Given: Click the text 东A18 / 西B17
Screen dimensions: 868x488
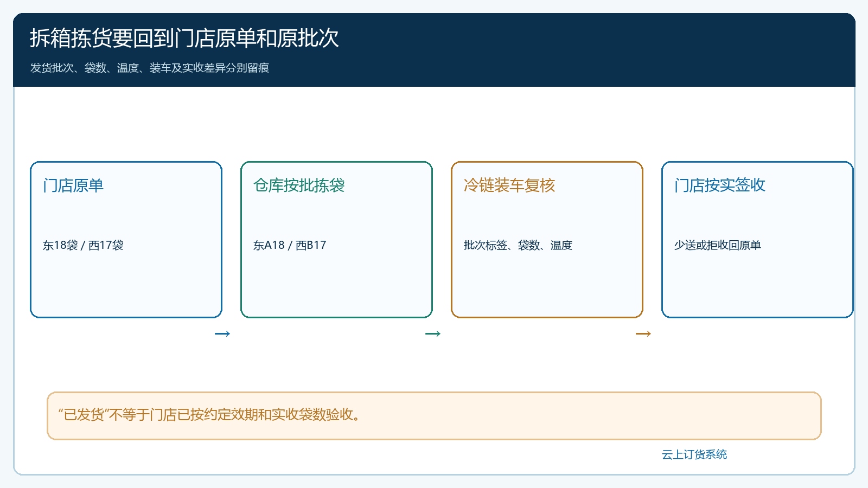Looking at the screenshot, I should click(x=290, y=245).
